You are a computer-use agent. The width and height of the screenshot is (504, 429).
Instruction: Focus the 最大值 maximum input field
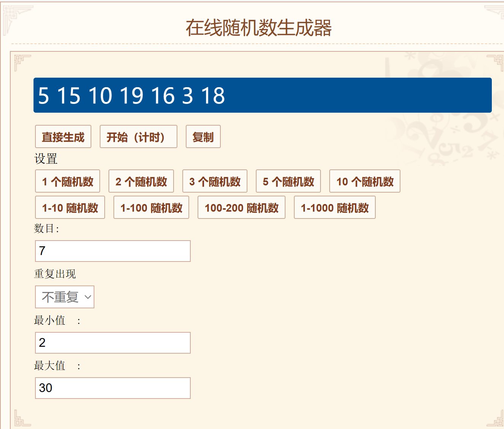tap(113, 388)
